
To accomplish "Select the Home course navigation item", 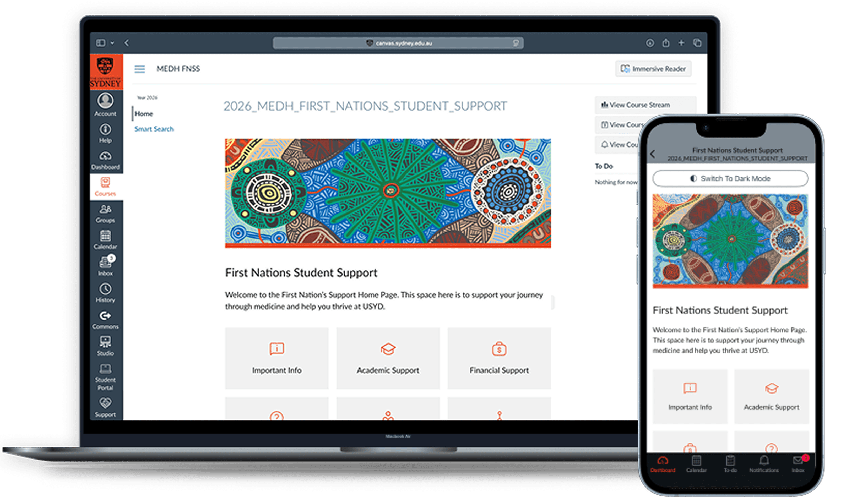I will click(x=144, y=114).
